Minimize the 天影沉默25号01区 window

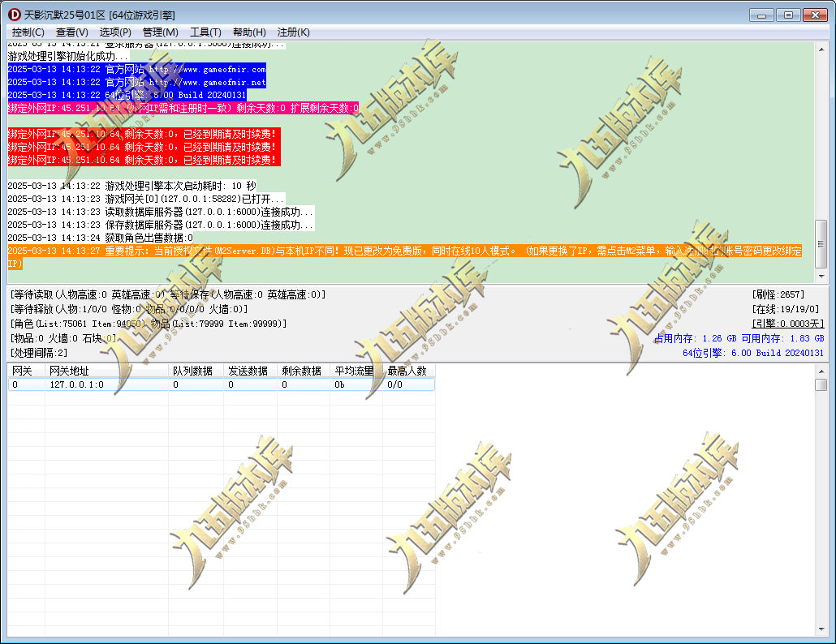761,15
